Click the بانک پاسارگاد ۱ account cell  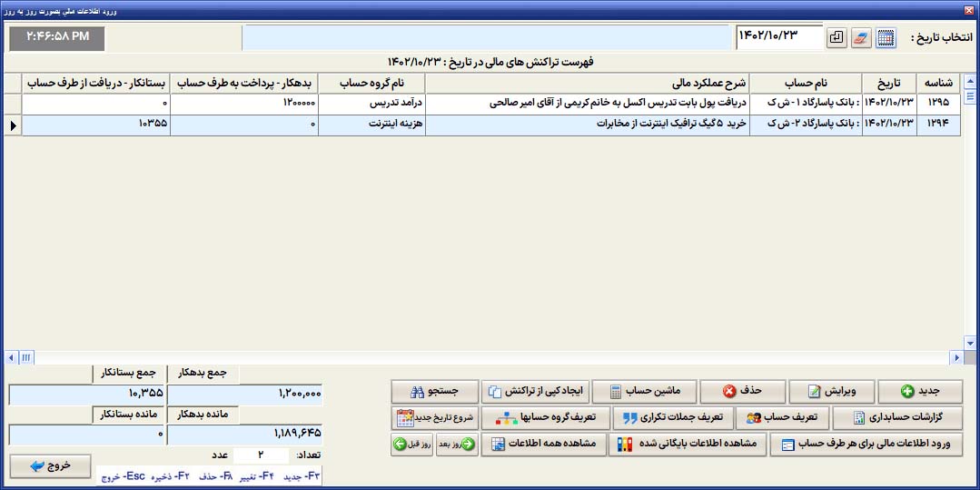pos(806,105)
